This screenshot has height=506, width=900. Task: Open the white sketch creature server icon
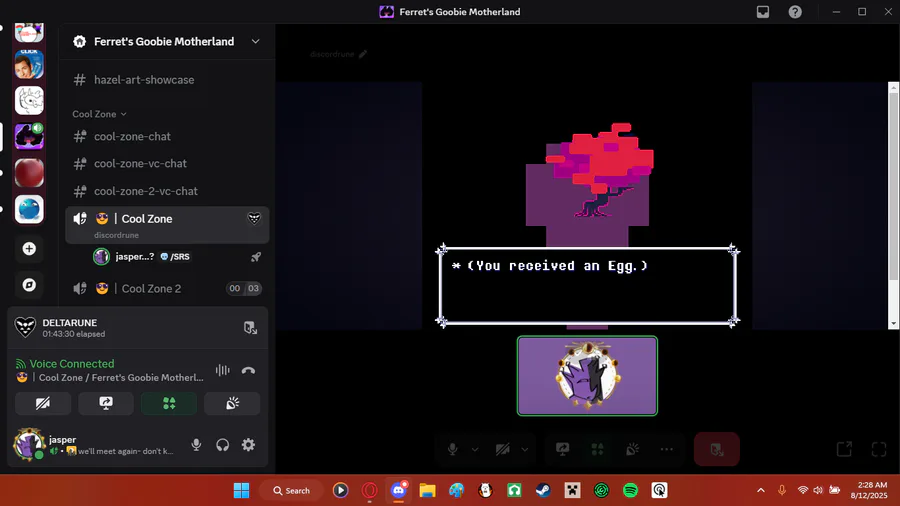point(29,100)
